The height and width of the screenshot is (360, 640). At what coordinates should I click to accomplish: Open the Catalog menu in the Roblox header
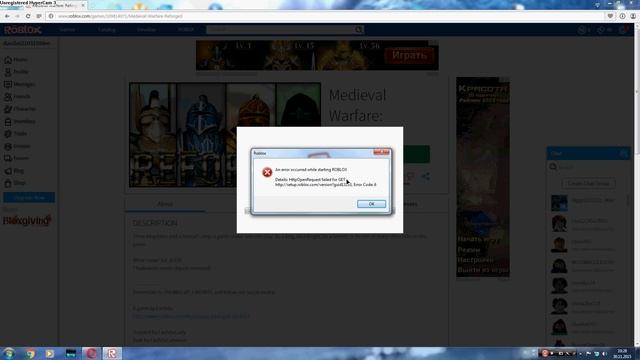107,29
